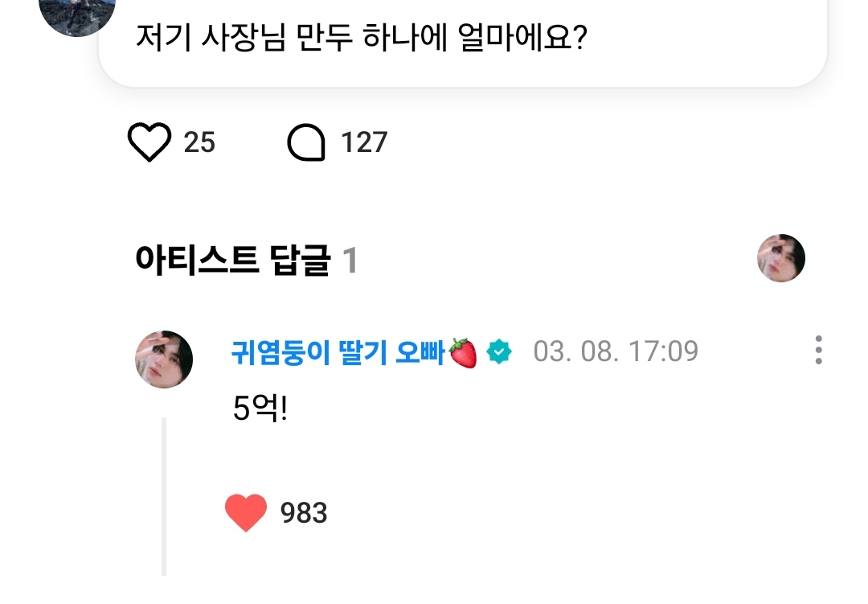Tap the gray reply count 1 after heading
The width and height of the screenshot is (868, 604).
click(350, 261)
